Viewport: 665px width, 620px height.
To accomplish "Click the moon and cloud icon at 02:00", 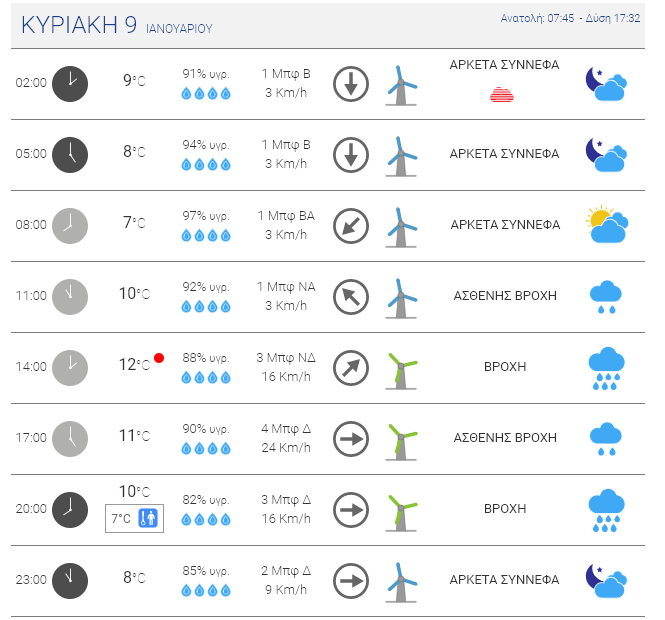I will (x=606, y=84).
